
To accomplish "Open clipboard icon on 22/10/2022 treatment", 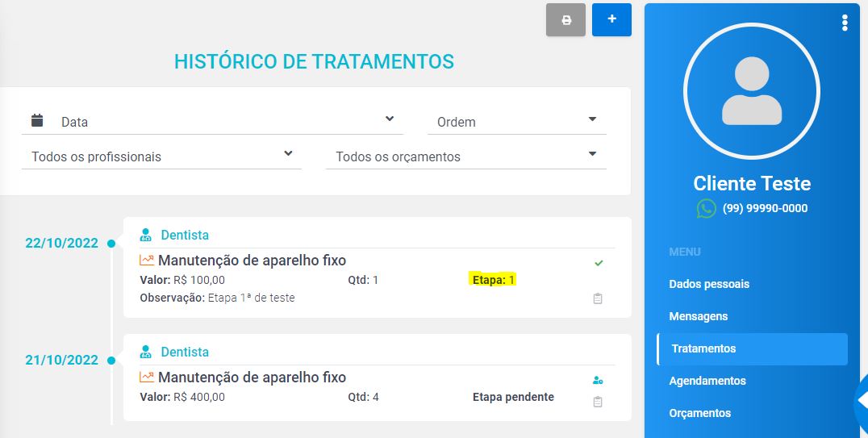I will pyautogui.click(x=598, y=298).
